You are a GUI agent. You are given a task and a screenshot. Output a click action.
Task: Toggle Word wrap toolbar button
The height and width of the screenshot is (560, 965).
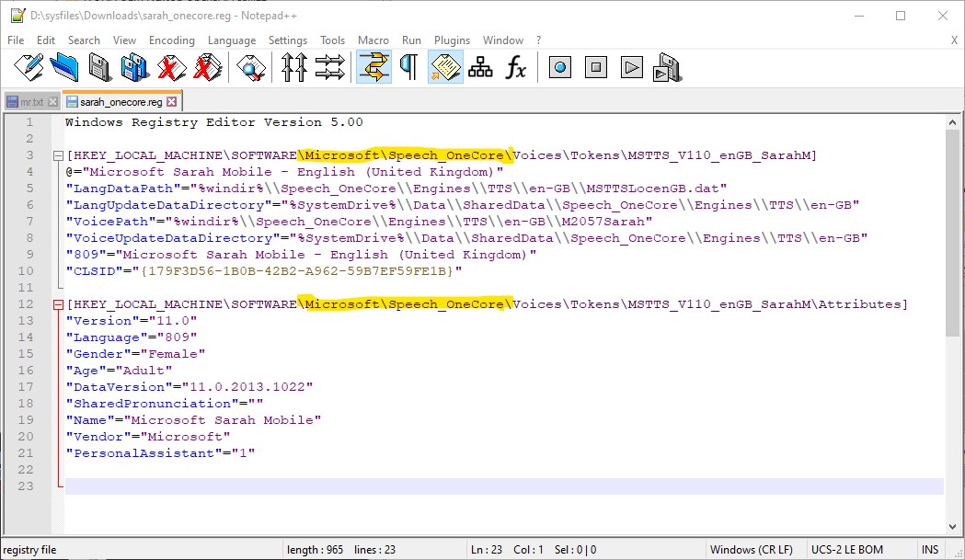(x=374, y=67)
